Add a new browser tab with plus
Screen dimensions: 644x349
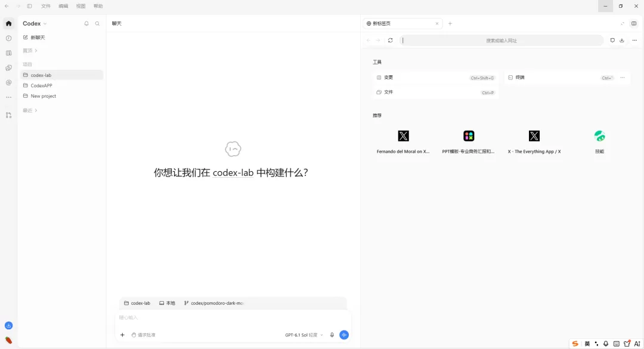click(x=450, y=23)
